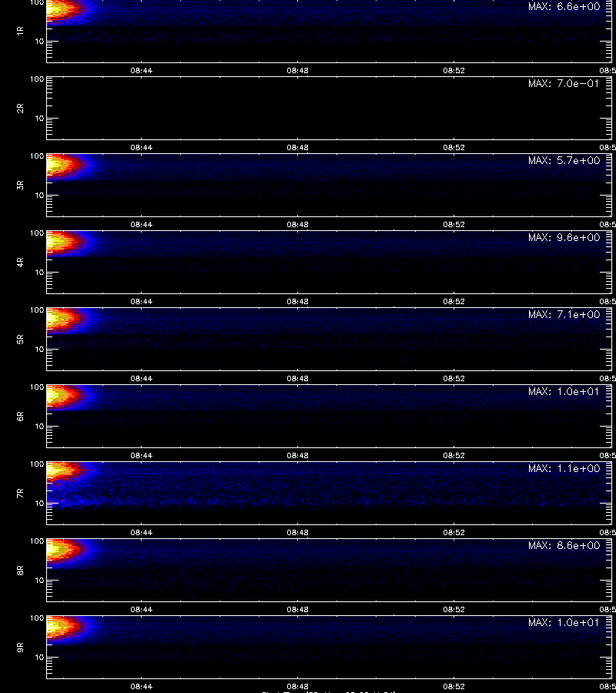This screenshot has height=693, width=616.
Task: Click the 08:48 time label below the 8R panel
Action: 297,609
